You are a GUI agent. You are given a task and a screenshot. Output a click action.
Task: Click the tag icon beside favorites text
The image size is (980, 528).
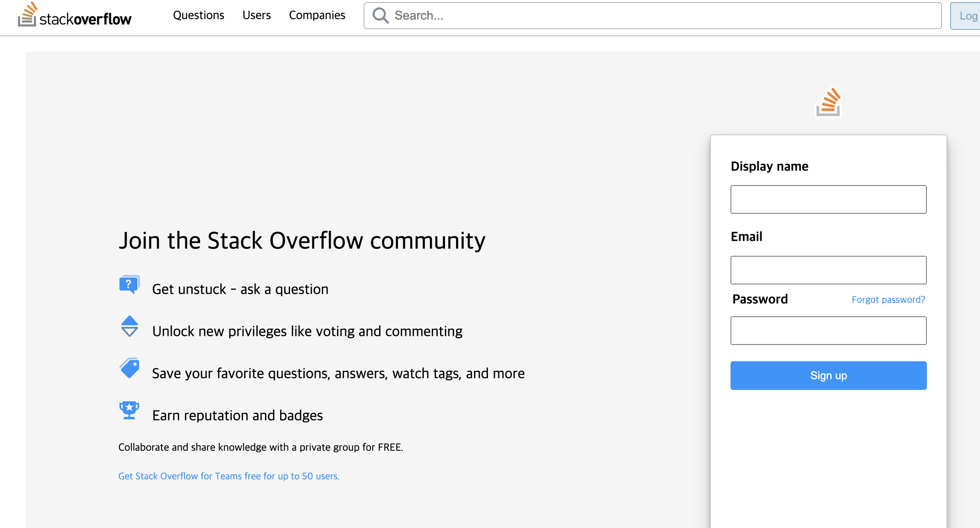[129, 368]
